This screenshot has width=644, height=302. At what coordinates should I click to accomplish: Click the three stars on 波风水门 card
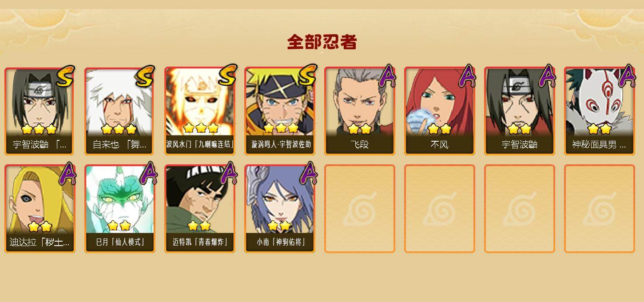point(201,128)
